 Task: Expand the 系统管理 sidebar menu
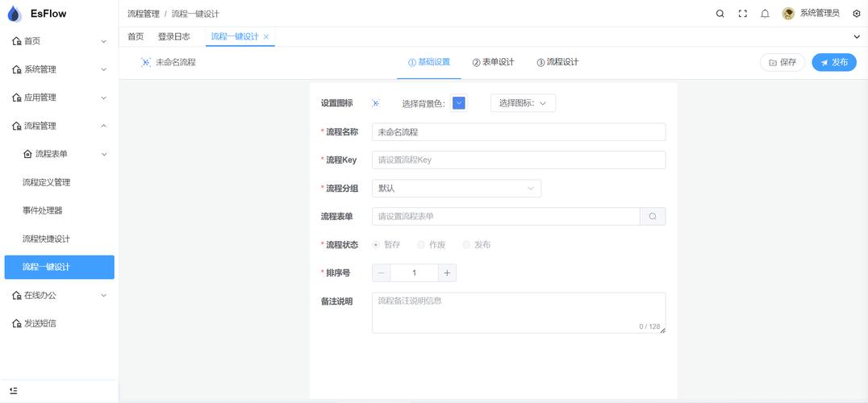click(103, 69)
